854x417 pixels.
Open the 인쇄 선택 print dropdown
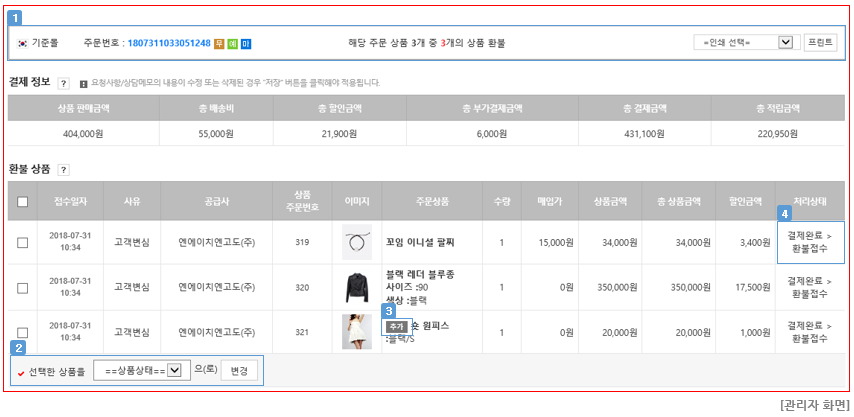747,42
